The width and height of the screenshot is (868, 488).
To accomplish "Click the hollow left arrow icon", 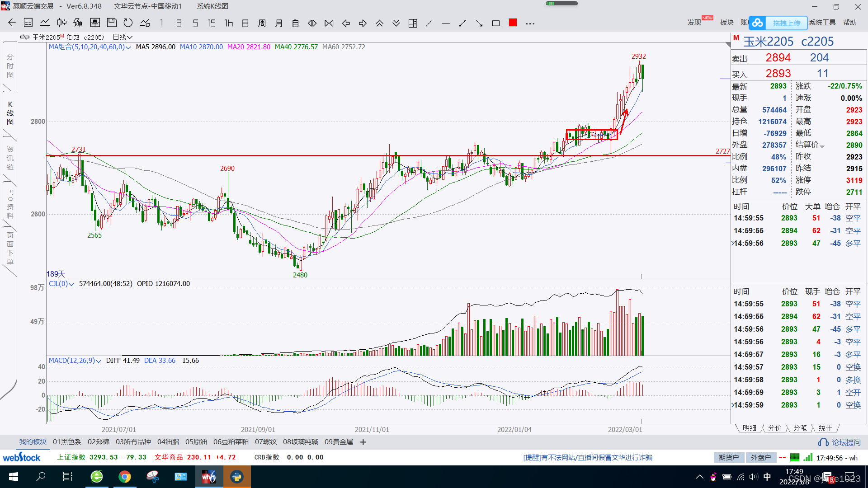I will pos(346,23).
